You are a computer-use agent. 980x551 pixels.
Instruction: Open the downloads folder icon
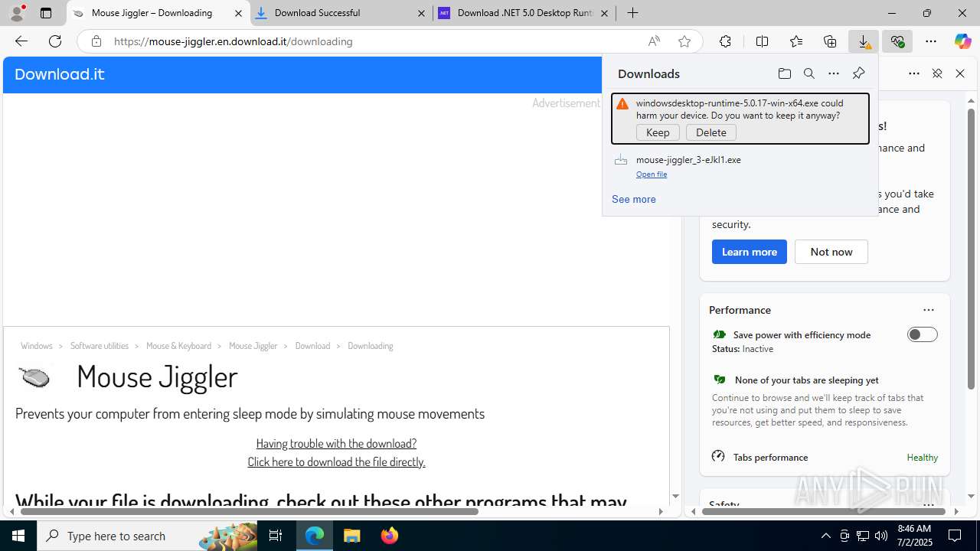[x=784, y=73]
